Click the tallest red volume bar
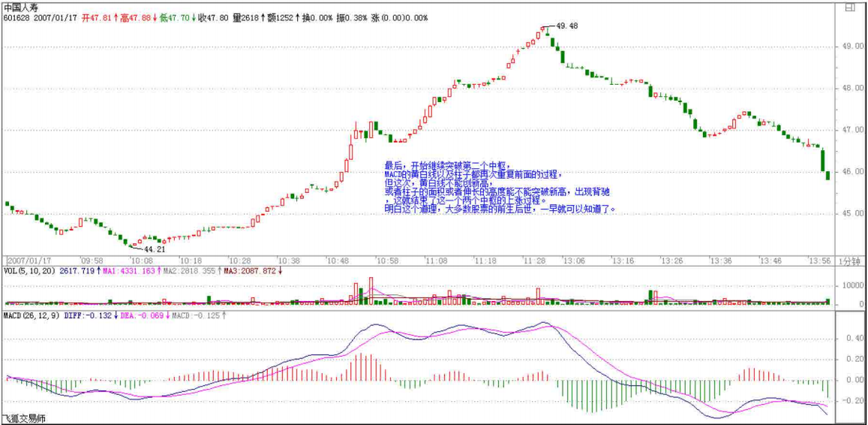Image resolution: width=868 pixels, height=425 pixels. point(371,290)
